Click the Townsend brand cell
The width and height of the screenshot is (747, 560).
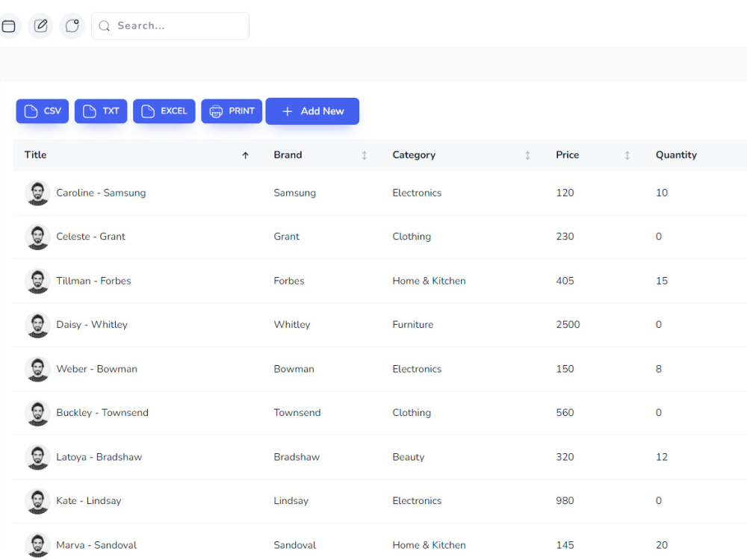297,413
